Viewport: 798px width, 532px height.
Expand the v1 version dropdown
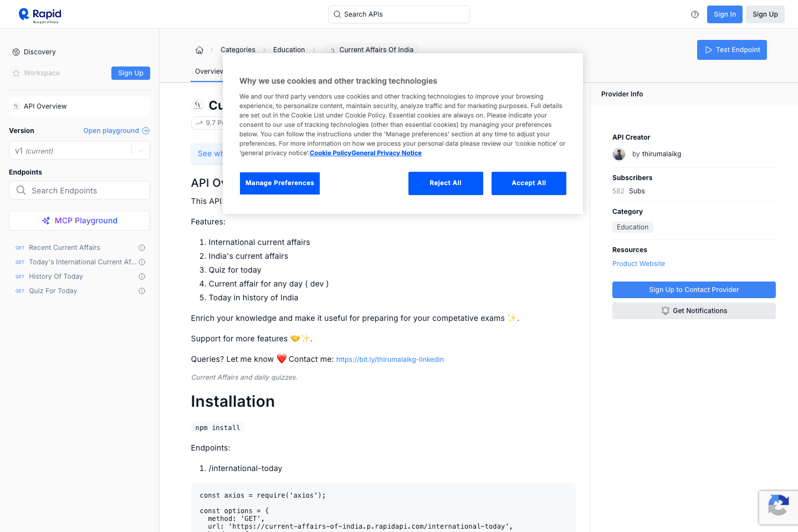tap(141, 151)
